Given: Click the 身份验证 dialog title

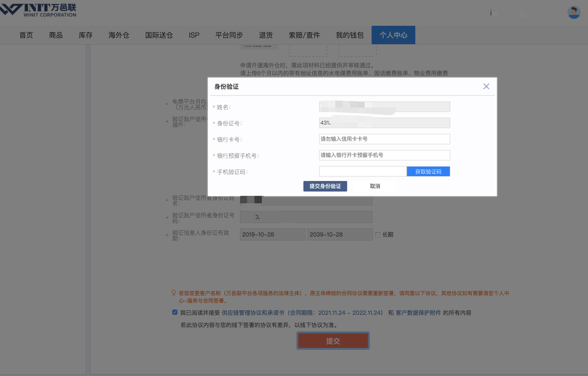Looking at the screenshot, I should click(226, 86).
